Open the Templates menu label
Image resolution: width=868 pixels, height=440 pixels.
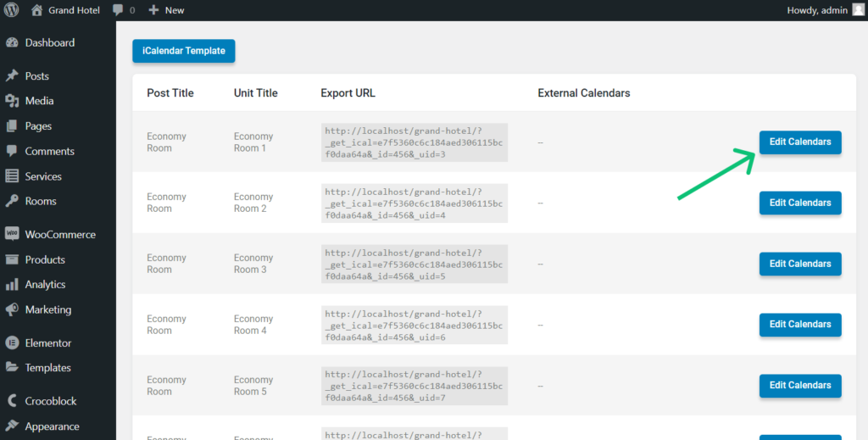47,367
